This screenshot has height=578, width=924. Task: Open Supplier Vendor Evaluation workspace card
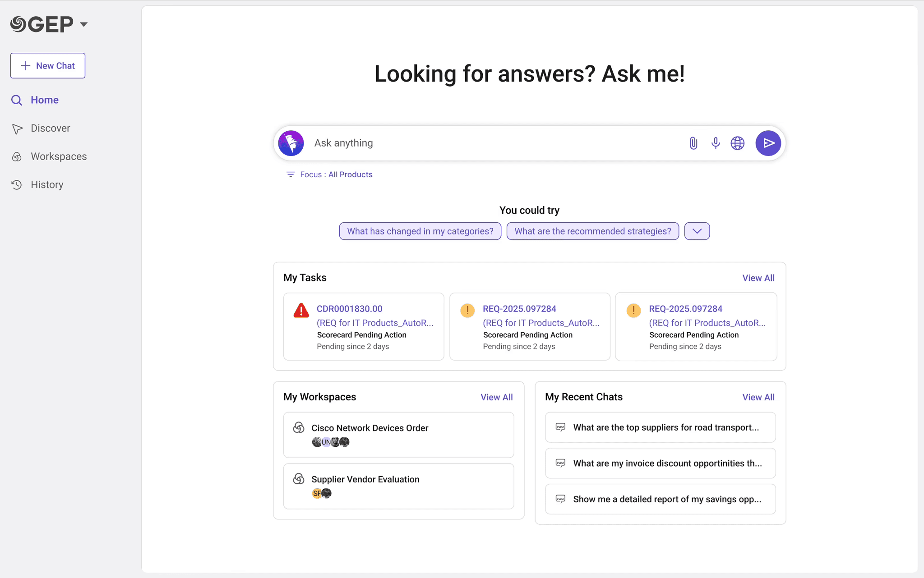pyautogui.click(x=398, y=486)
